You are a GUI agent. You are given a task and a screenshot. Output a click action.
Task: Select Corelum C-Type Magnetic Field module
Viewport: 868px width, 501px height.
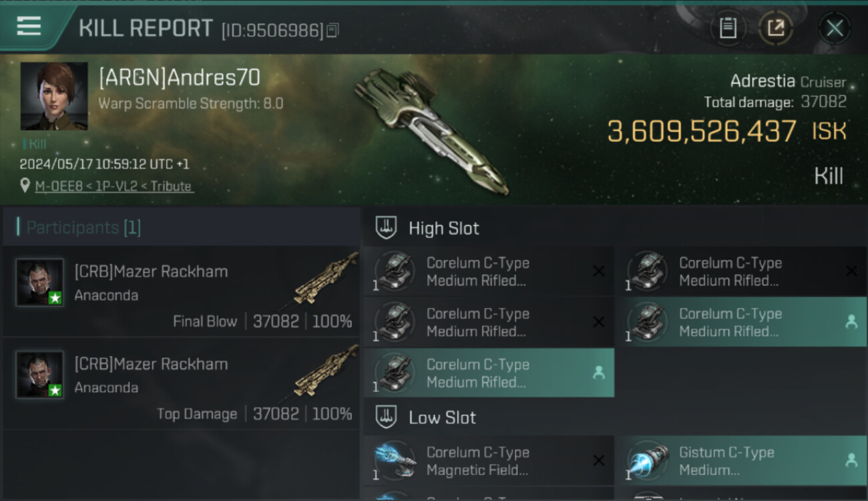coord(489,461)
